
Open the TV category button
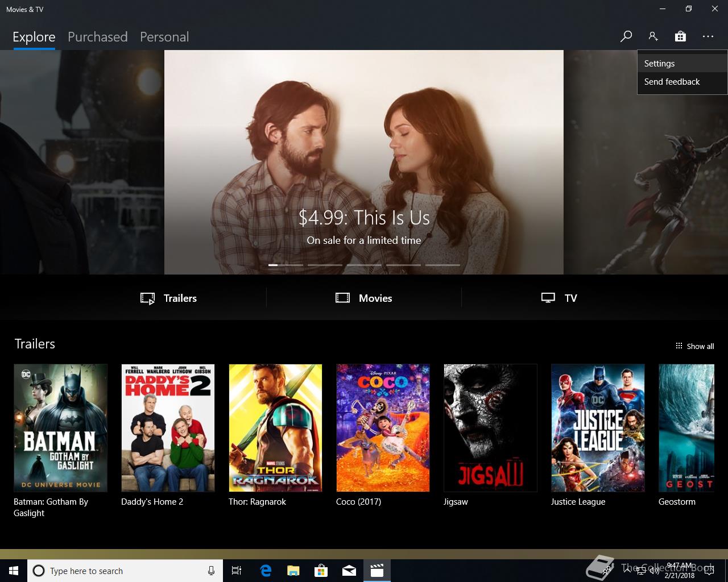(559, 298)
